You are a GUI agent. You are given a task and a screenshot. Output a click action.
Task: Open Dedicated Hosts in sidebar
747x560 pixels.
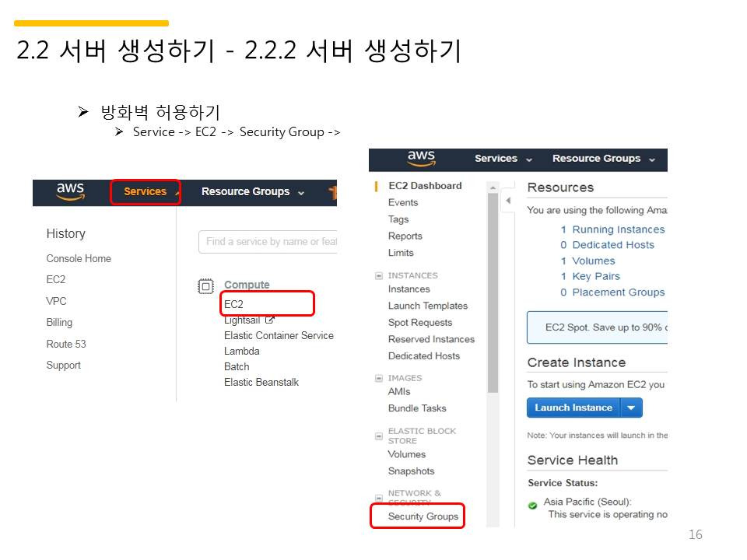click(424, 355)
